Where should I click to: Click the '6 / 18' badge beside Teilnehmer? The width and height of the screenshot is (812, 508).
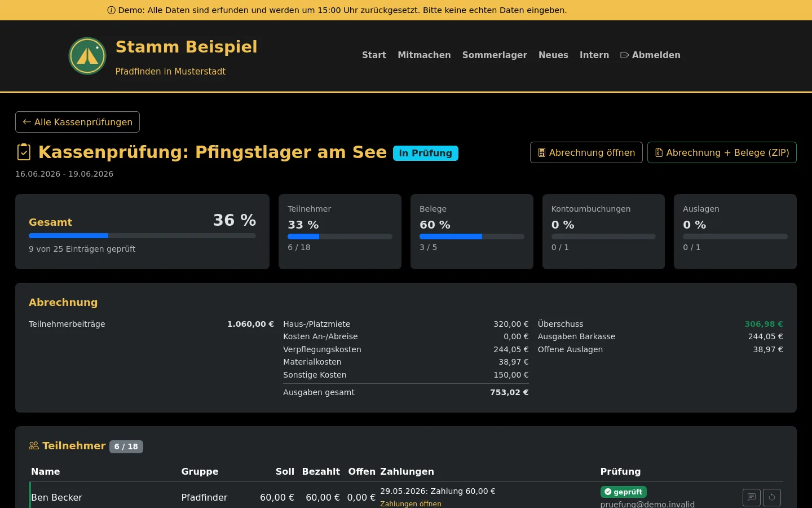coord(126,446)
